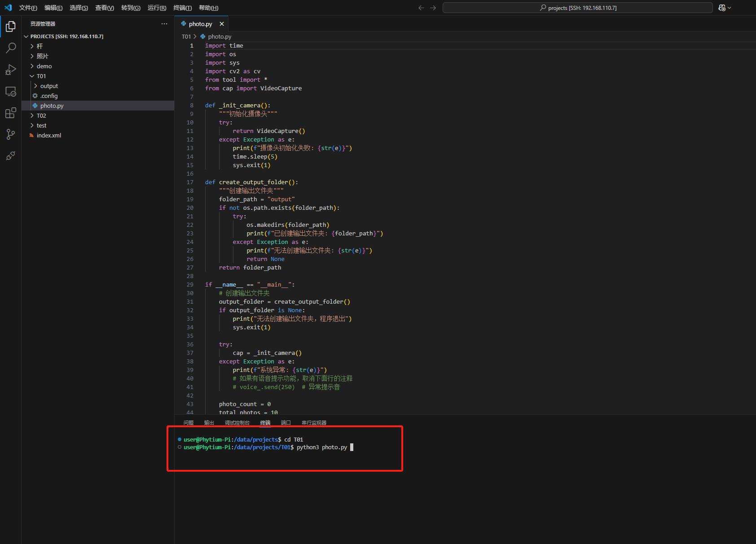Open Run and Debug view
756x544 pixels.
pyautogui.click(x=11, y=70)
